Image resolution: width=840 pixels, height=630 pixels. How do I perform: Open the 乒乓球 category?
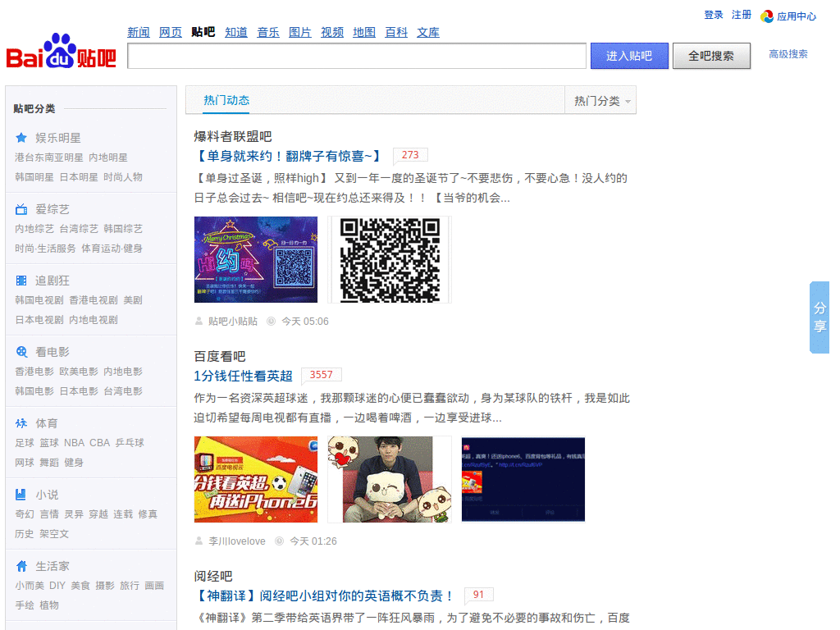[130, 443]
